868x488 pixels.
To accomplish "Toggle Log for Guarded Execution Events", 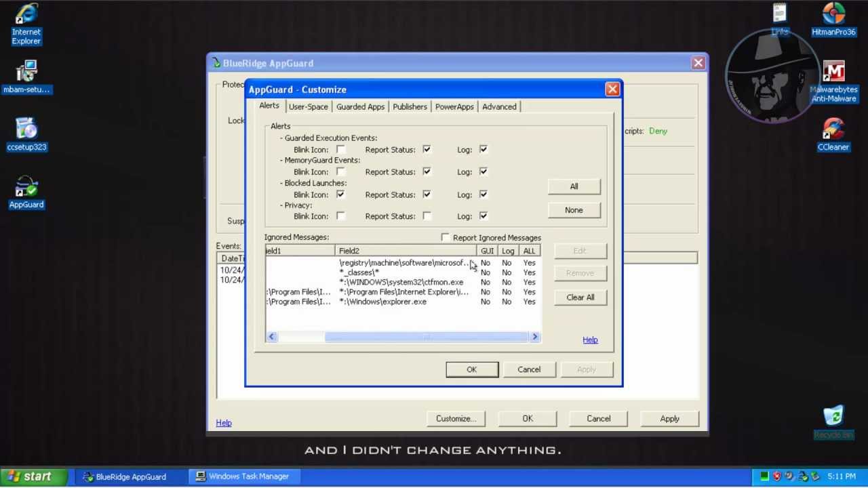I will click(483, 149).
